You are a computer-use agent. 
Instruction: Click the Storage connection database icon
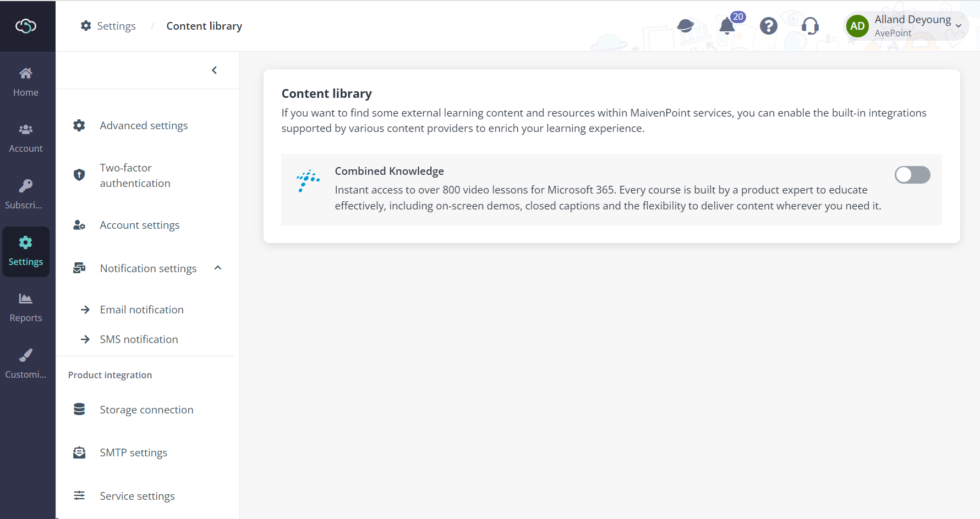(79, 410)
